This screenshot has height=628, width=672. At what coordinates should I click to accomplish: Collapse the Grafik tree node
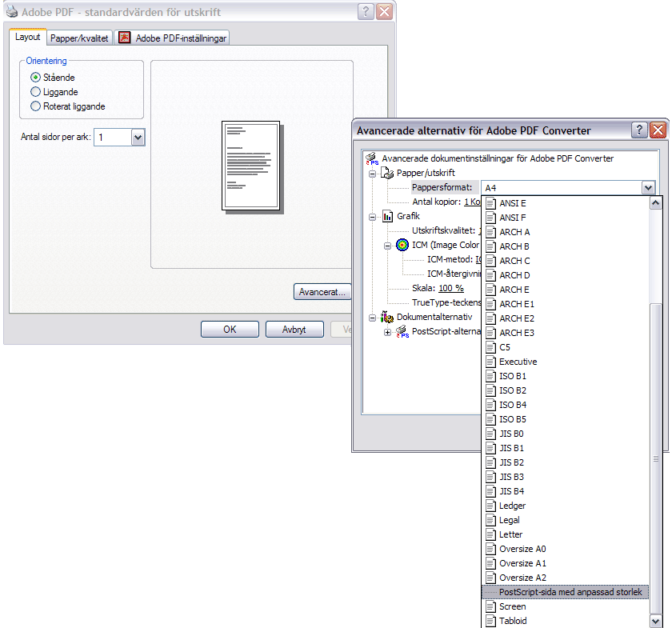point(373,217)
